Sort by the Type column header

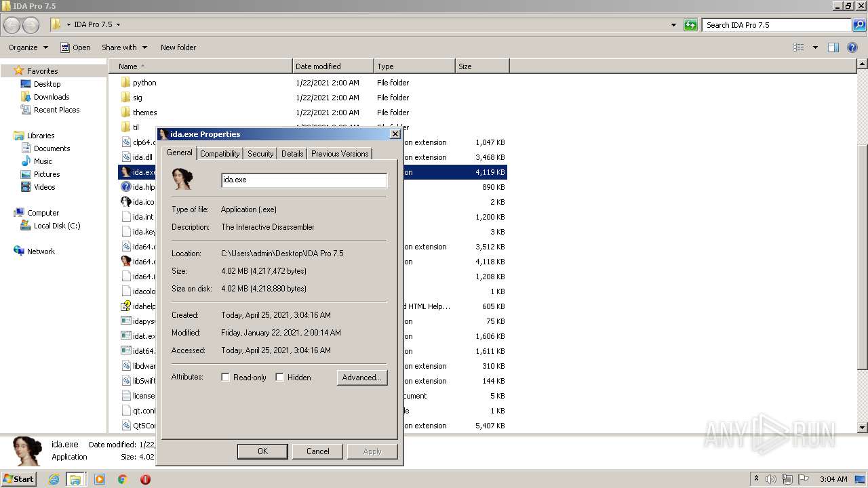tap(414, 66)
